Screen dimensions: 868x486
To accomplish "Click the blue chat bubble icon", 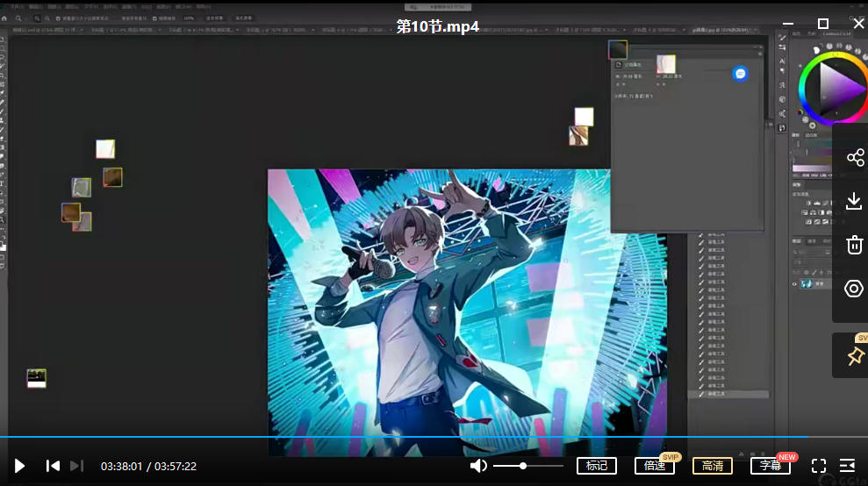I will coord(740,75).
